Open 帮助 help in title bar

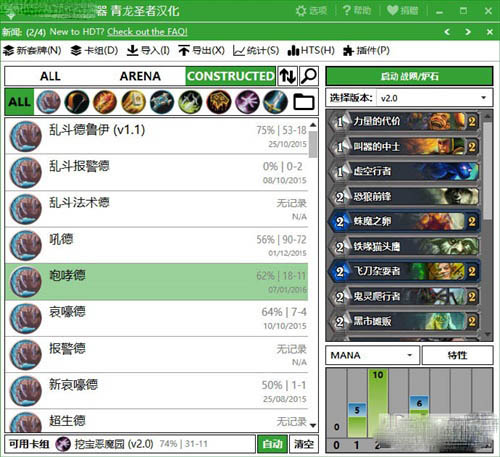pos(357,11)
